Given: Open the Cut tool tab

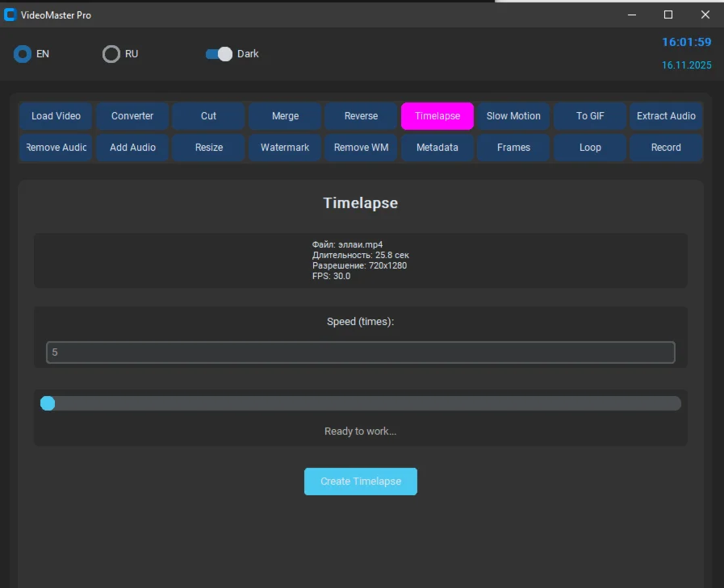Looking at the screenshot, I should 208,116.
